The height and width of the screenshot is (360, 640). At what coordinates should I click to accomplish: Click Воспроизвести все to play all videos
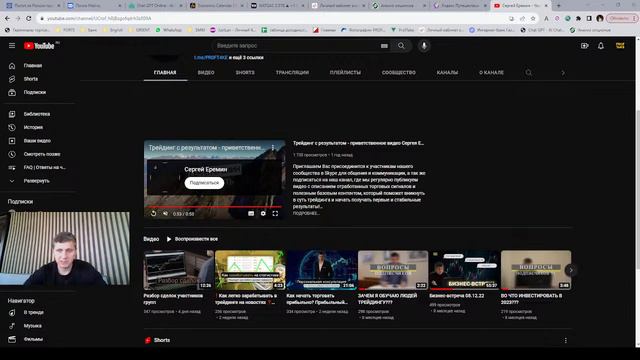point(192,239)
